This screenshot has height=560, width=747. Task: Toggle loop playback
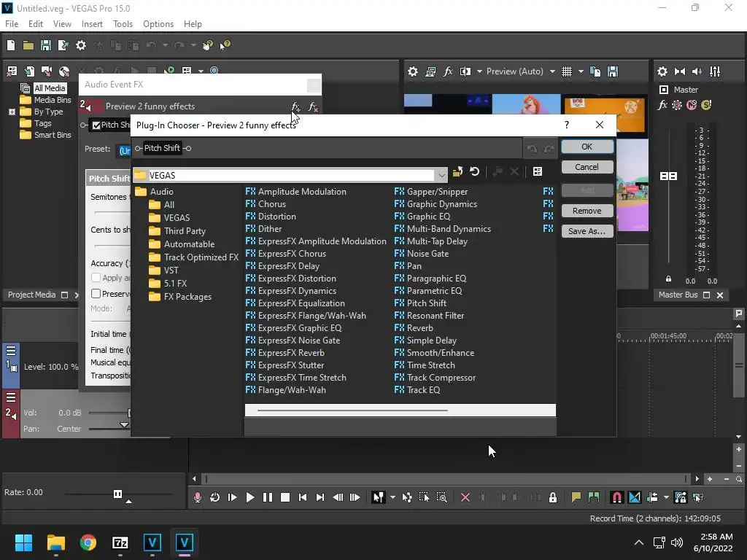coord(214,497)
